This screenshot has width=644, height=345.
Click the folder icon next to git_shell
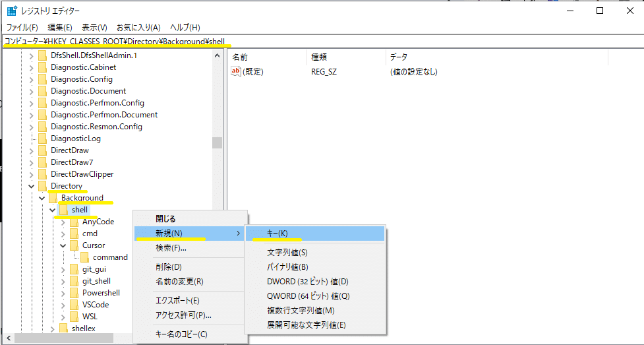[x=74, y=282]
